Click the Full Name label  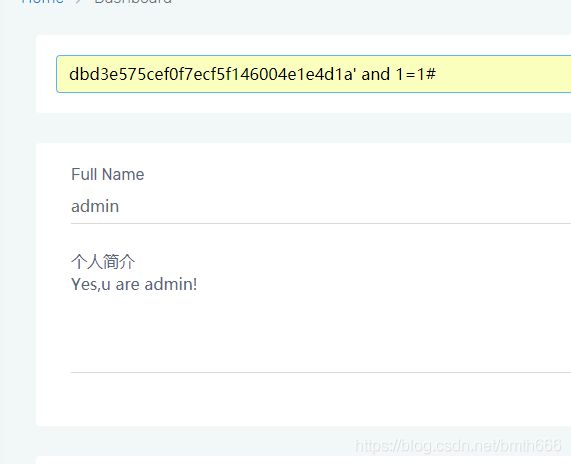click(108, 174)
